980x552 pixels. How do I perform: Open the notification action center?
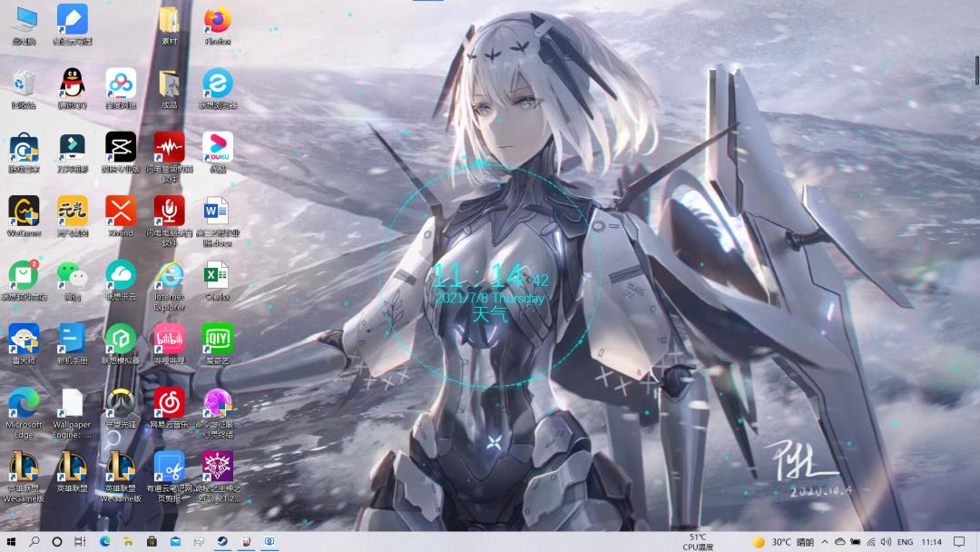pos(959,542)
